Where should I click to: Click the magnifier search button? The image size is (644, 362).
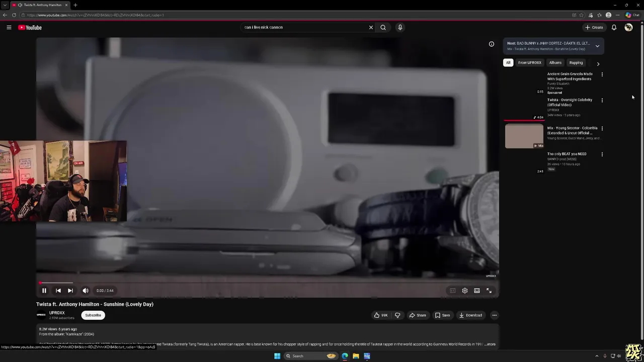(383, 28)
